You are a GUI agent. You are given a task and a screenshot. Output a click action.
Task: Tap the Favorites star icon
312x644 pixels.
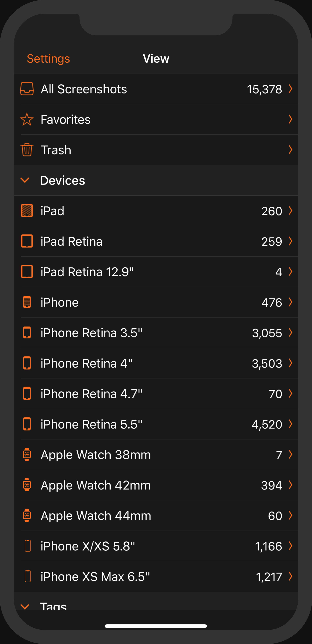pos(27,119)
